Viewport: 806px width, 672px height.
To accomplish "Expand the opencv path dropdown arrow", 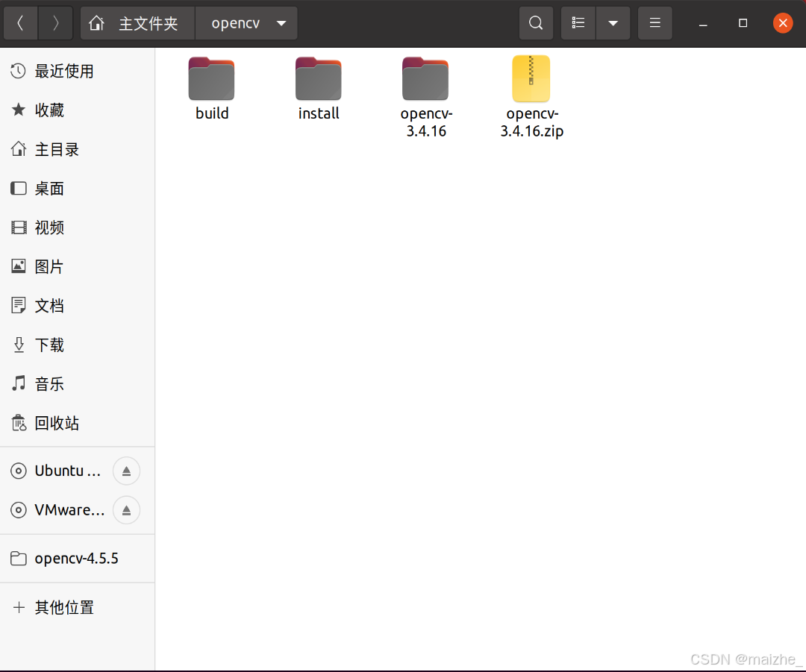I will pos(281,23).
